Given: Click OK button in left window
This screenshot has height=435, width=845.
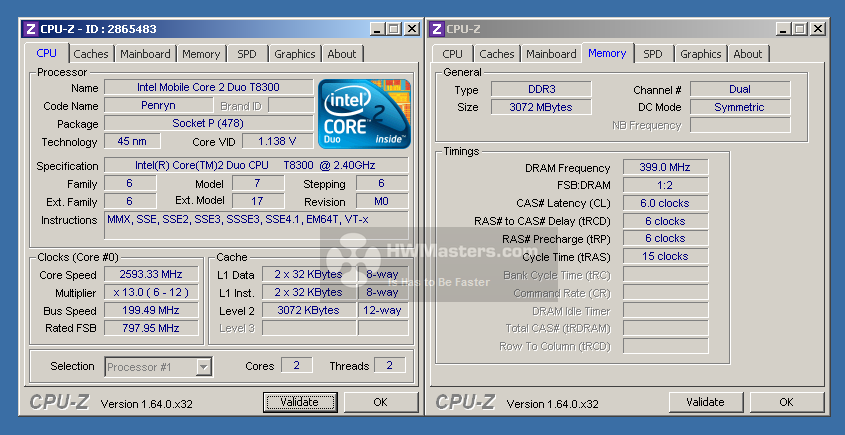Looking at the screenshot, I should pos(380,402).
